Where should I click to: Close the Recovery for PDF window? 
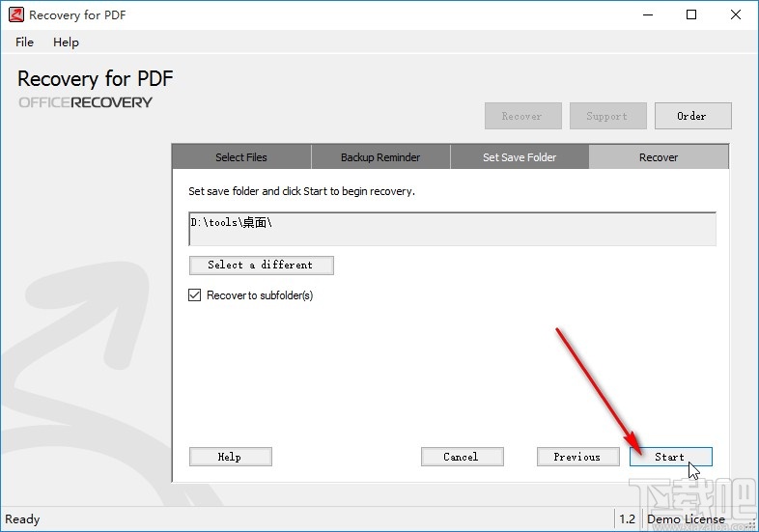(735, 14)
